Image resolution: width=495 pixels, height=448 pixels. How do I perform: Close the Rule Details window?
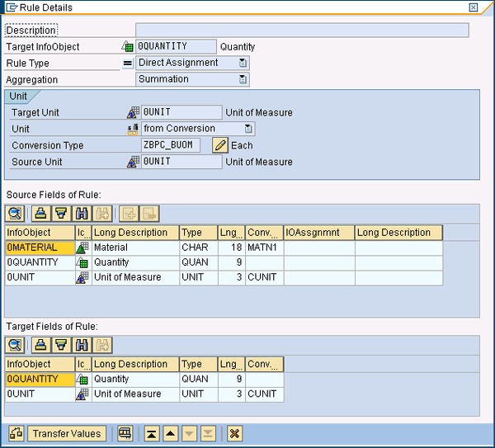coord(473,7)
